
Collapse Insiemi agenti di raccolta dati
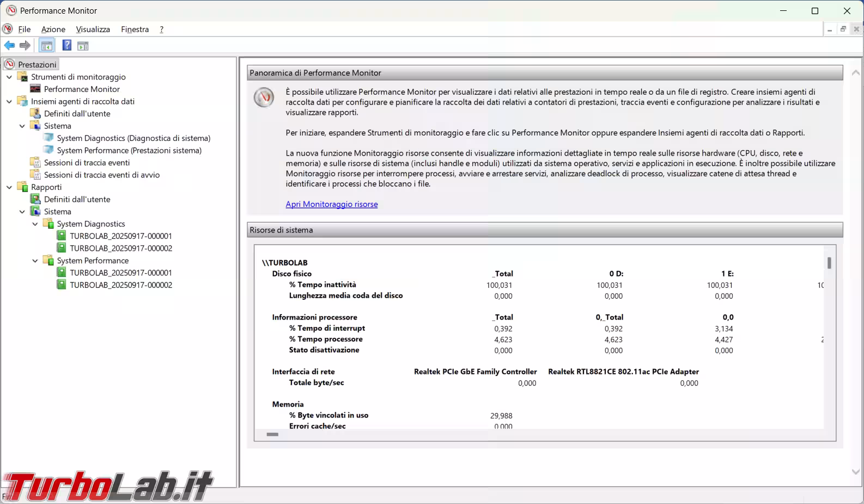click(9, 102)
